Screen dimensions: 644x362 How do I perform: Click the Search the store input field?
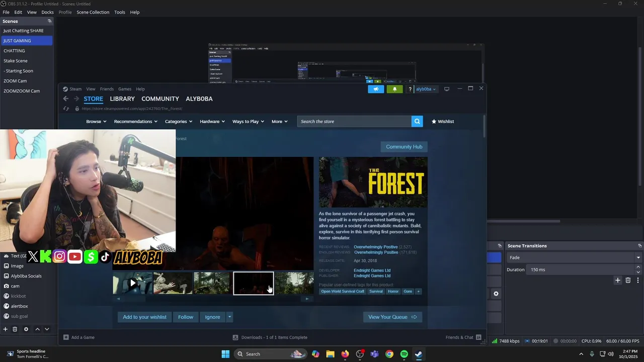pos(354,121)
